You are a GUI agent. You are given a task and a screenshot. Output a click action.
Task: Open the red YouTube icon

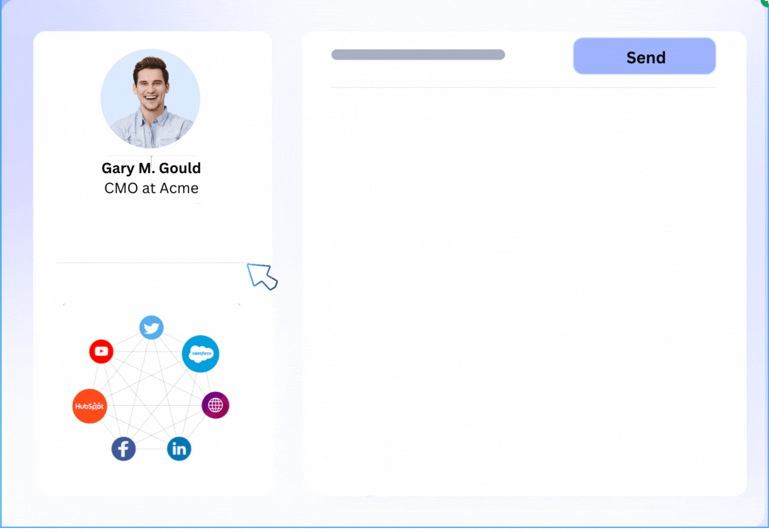point(101,351)
